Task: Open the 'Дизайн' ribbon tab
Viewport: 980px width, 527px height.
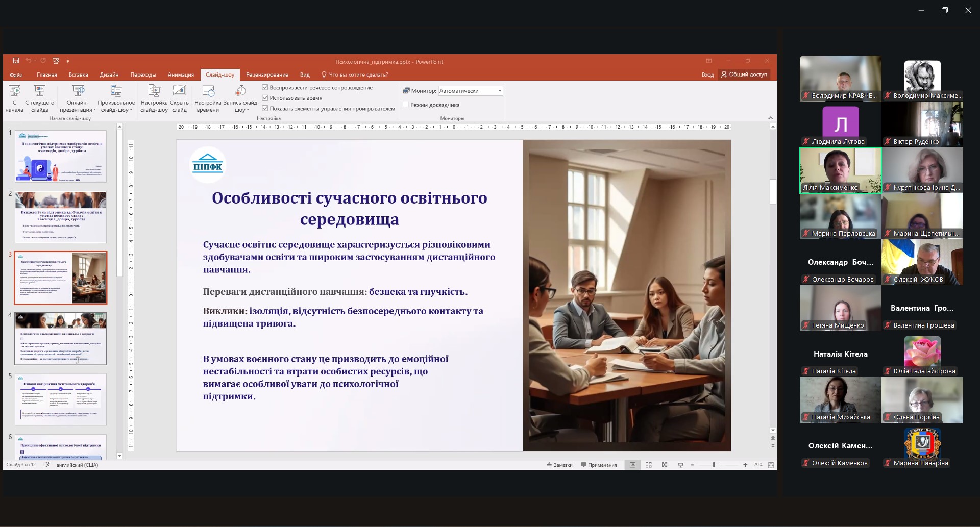Action: point(109,74)
